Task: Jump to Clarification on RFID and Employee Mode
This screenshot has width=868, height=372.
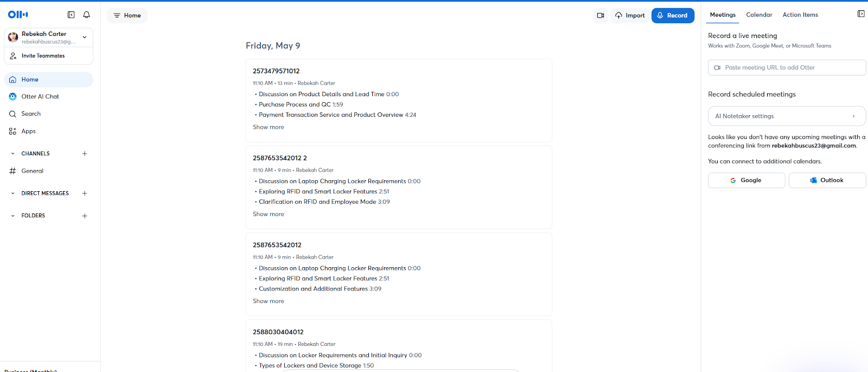Action: pos(324,201)
